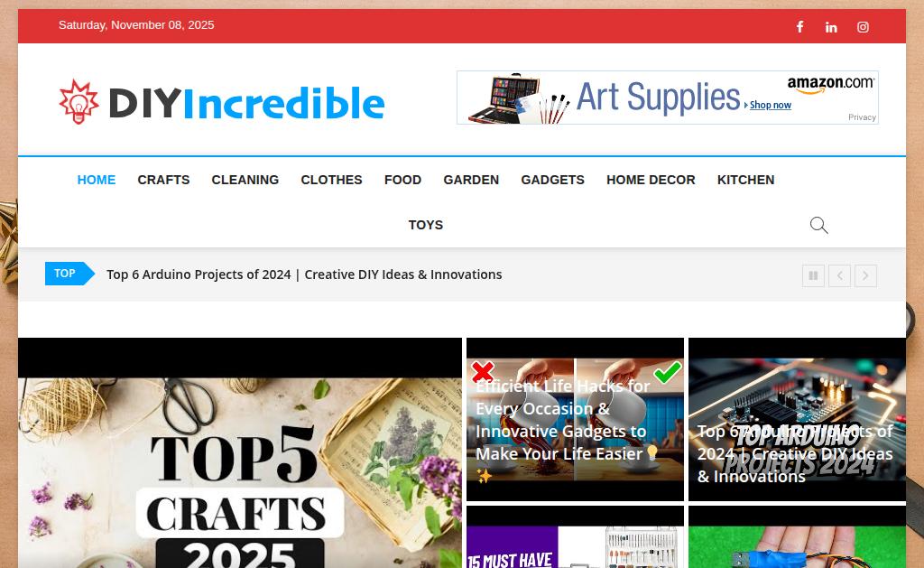This screenshot has width=924, height=568.
Task: Open Top 5 Crafts 2025 thumbnail
Action: [240, 453]
